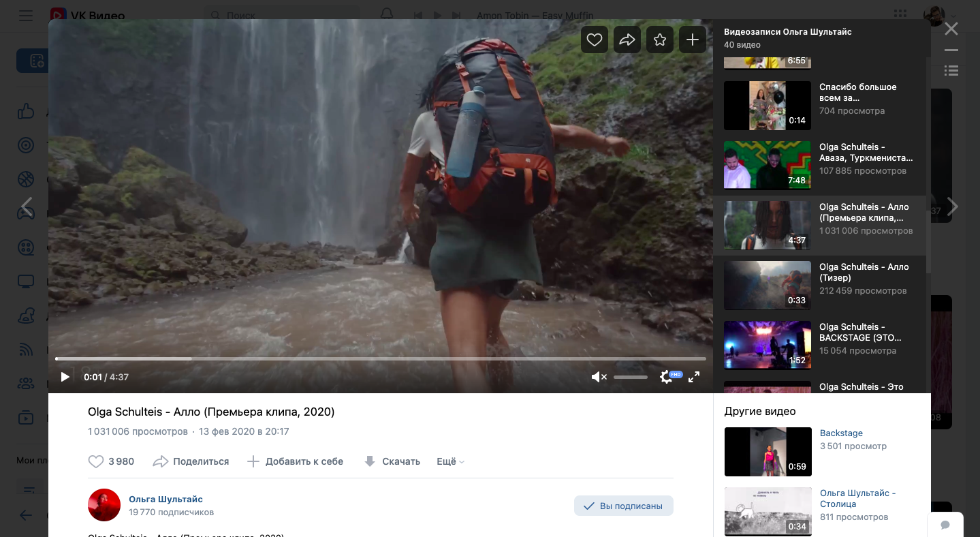Open the Спасибо большое всем за... video

(x=820, y=106)
